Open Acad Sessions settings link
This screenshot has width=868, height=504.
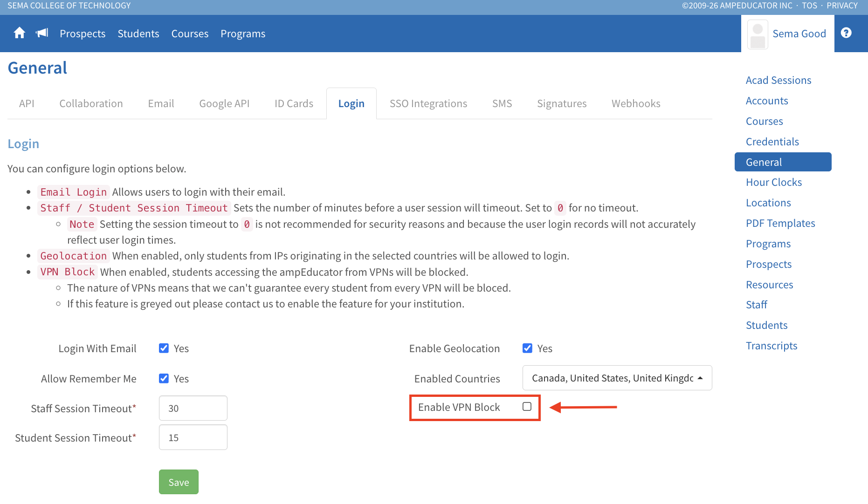click(778, 80)
